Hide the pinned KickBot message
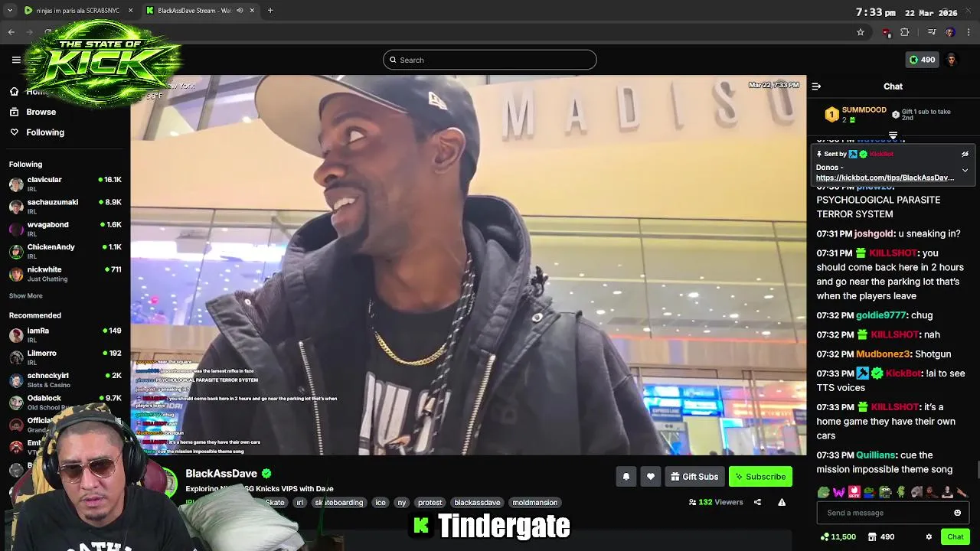The height and width of the screenshot is (551, 980). [965, 154]
